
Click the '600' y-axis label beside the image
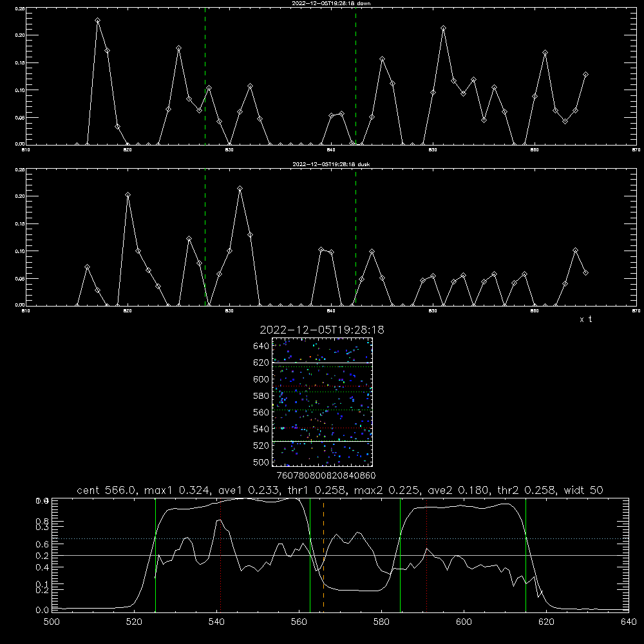pos(261,379)
